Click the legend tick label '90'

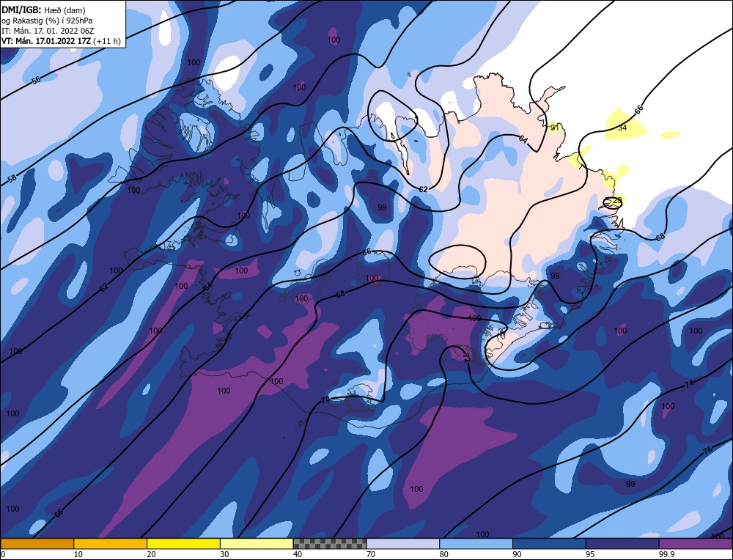pyautogui.click(x=517, y=554)
